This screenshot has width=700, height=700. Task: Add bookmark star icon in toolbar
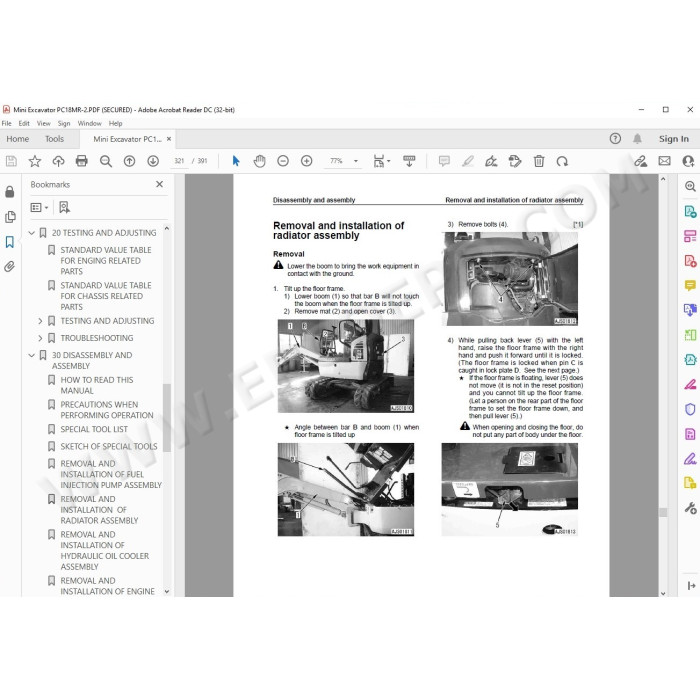click(x=35, y=161)
